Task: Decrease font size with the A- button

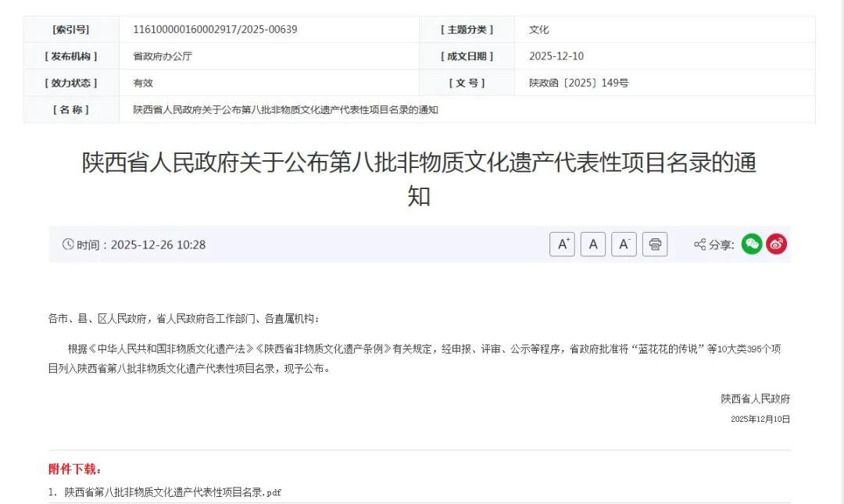Action: point(624,245)
